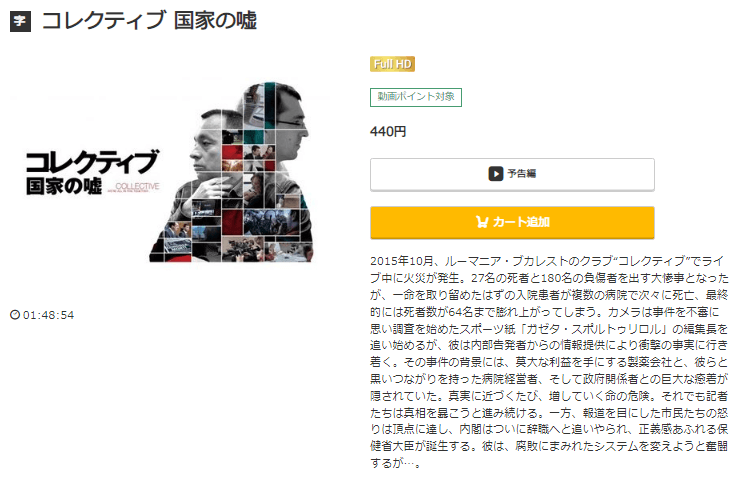Play the 予告編 trailer
The width and height of the screenshot is (738, 477).
coord(512,174)
